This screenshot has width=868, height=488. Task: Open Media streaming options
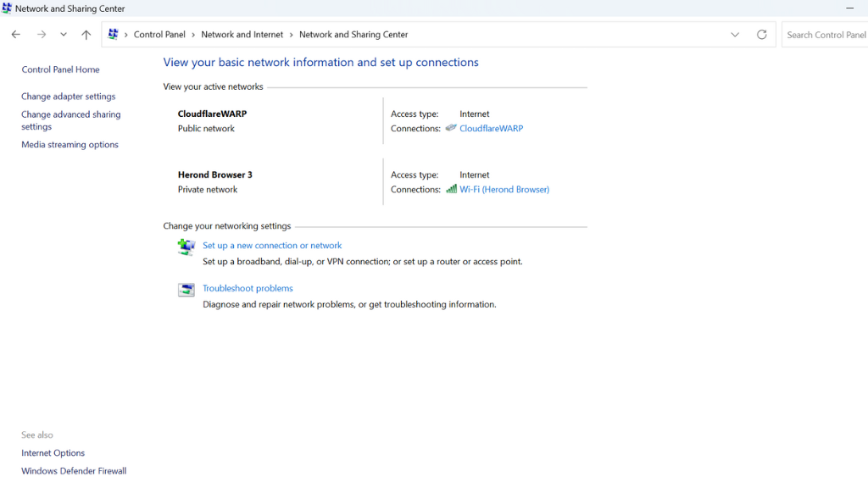[70, 144]
